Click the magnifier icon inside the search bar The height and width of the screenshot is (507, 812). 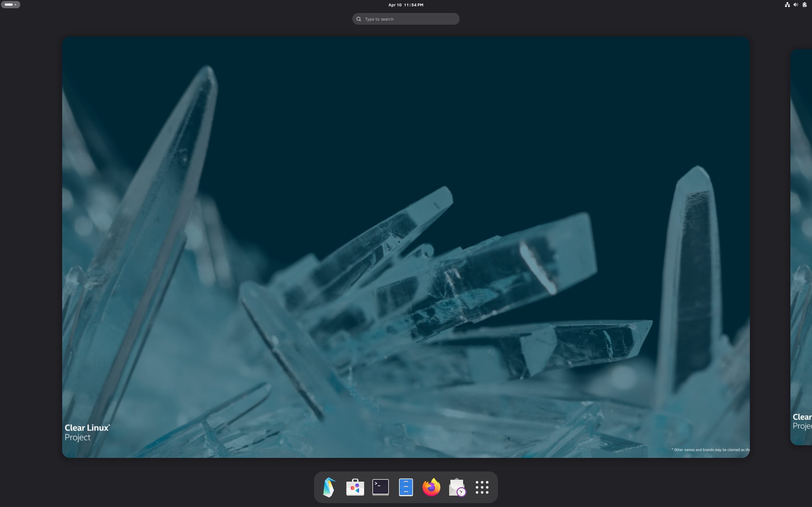tap(358, 19)
